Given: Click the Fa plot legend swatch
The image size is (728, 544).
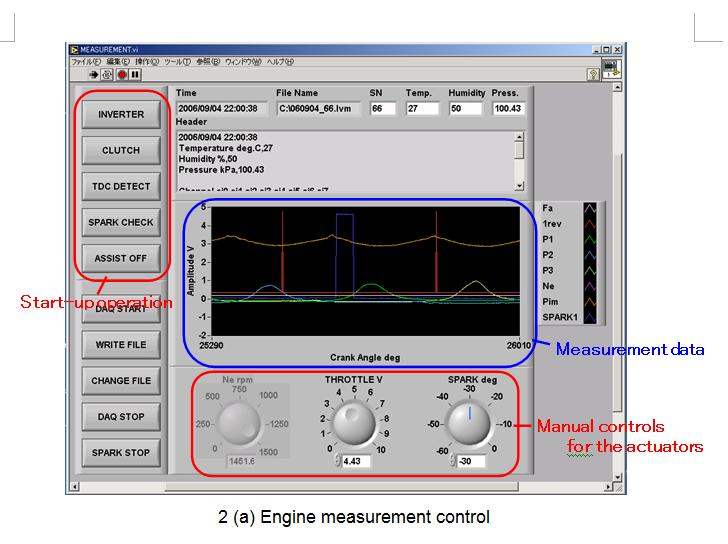Looking at the screenshot, I should tap(590, 208).
